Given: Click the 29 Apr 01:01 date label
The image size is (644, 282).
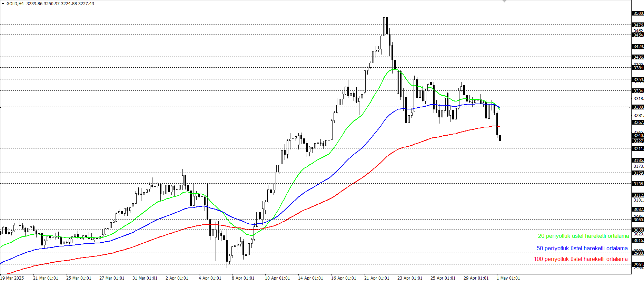Looking at the screenshot, I should 476,278.
